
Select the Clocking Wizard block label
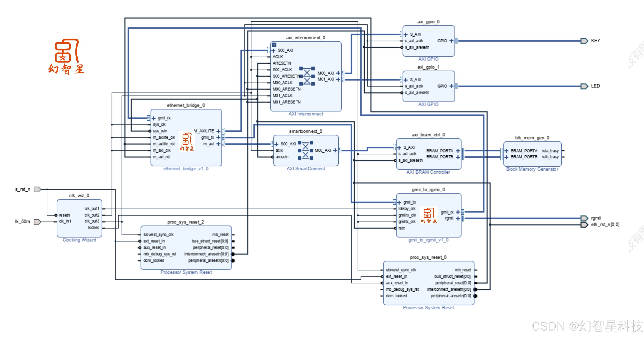click(79, 240)
